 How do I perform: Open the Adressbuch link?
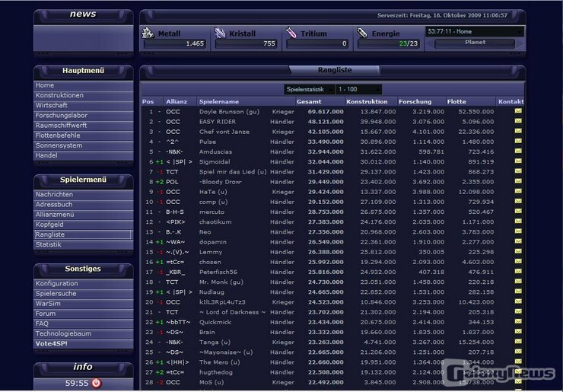[83, 205]
